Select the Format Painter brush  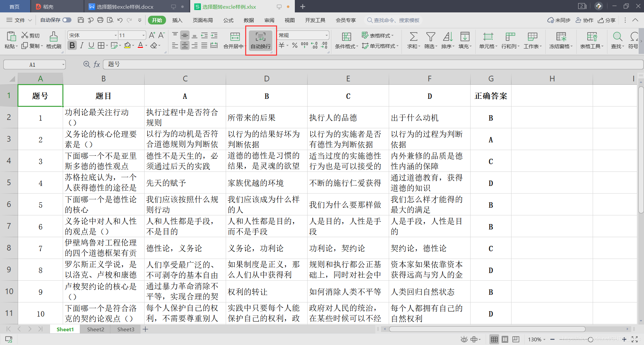click(53, 37)
